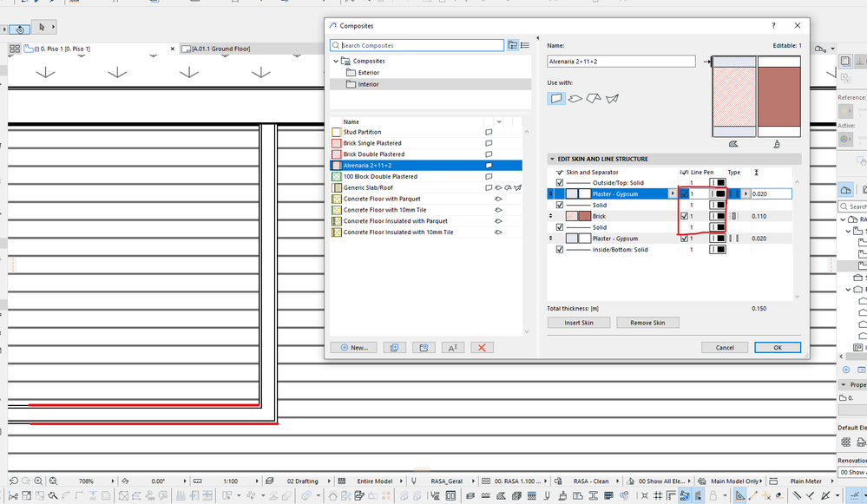Click Fit in Window icon beside 708%
This screenshot has width=867, height=504.
click(53, 481)
